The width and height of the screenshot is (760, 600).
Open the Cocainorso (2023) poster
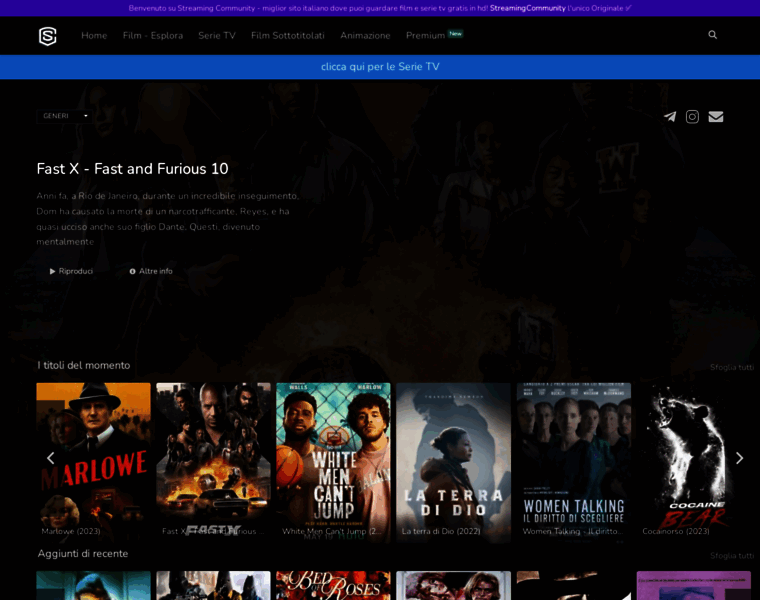694,462
